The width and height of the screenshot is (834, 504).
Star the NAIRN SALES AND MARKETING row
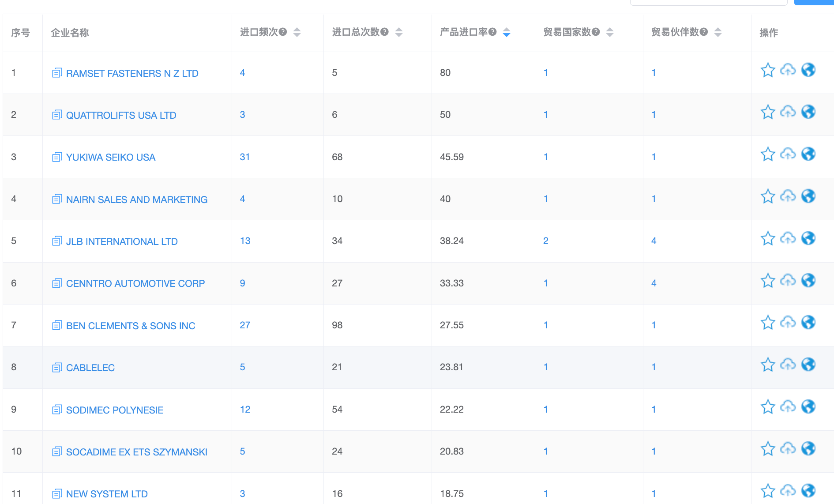tap(768, 196)
